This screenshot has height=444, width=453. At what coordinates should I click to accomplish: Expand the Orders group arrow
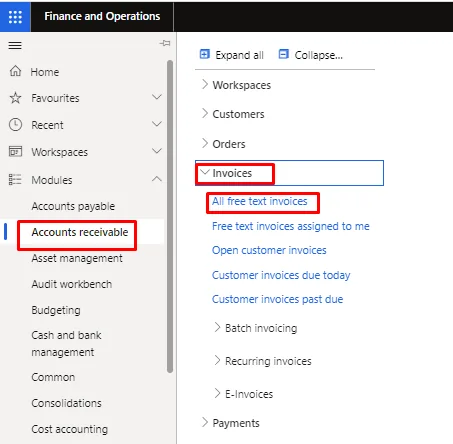coord(205,143)
